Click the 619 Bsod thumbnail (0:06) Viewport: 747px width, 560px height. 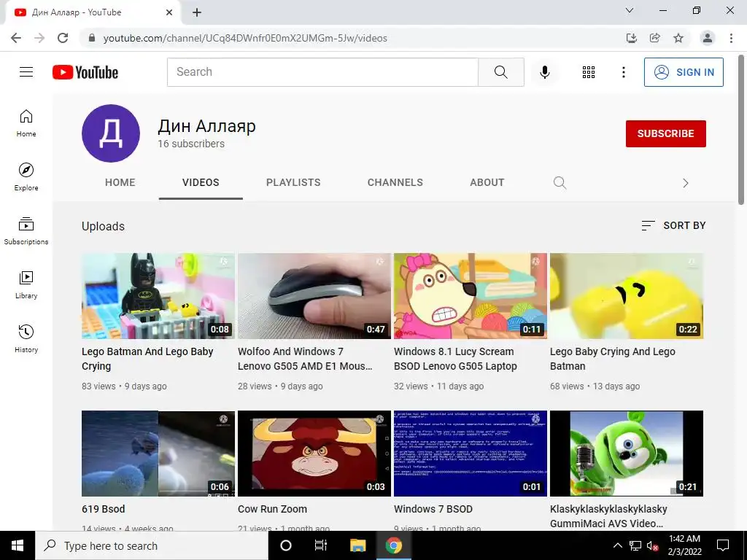pos(158,454)
